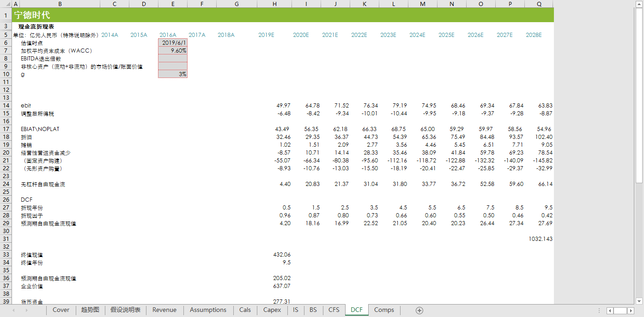Switch to the Cover sheet tab

click(x=61, y=310)
